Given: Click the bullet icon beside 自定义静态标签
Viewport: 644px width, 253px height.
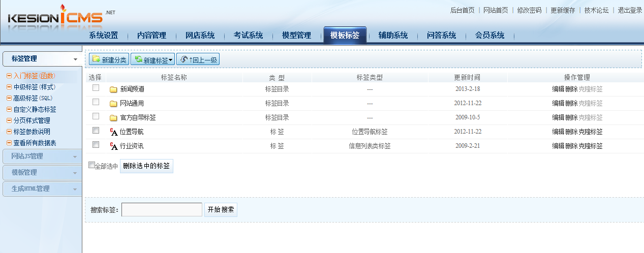Looking at the screenshot, I should [x=9, y=109].
